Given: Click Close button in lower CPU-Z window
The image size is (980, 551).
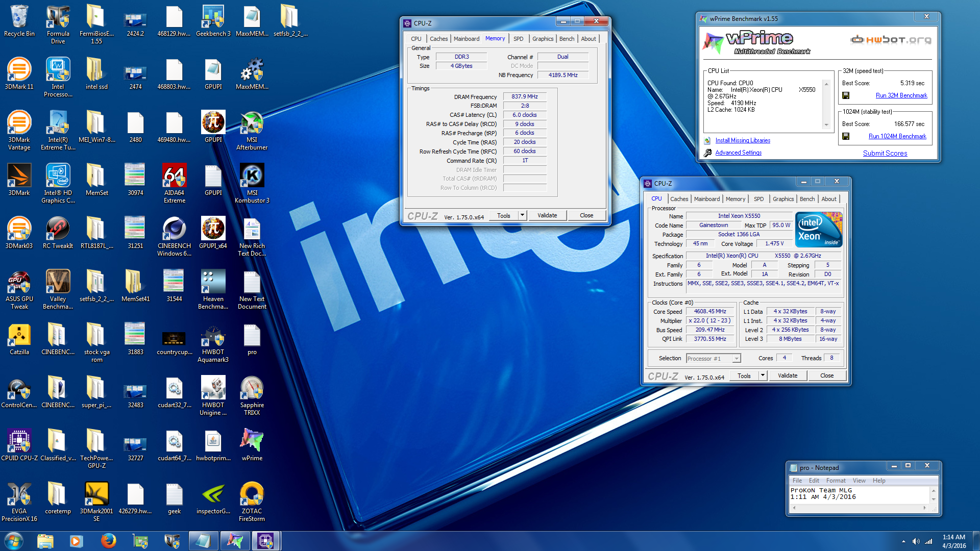Looking at the screenshot, I should pyautogui.click(x=826, y=375).
